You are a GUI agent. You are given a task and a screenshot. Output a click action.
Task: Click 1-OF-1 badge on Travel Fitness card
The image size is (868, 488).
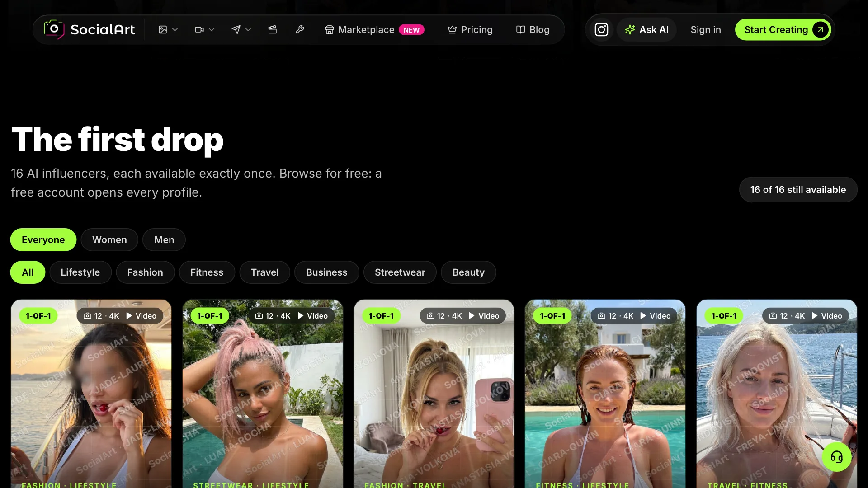click(724, 316)
